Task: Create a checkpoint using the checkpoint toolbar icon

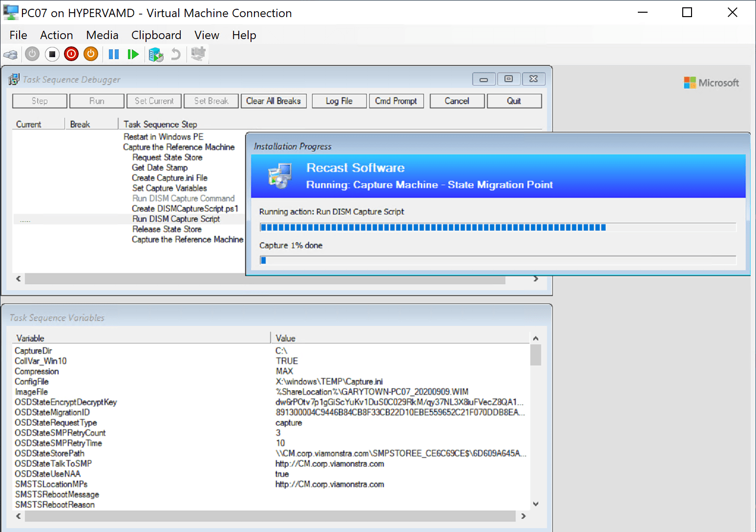Action: point(156,54)
